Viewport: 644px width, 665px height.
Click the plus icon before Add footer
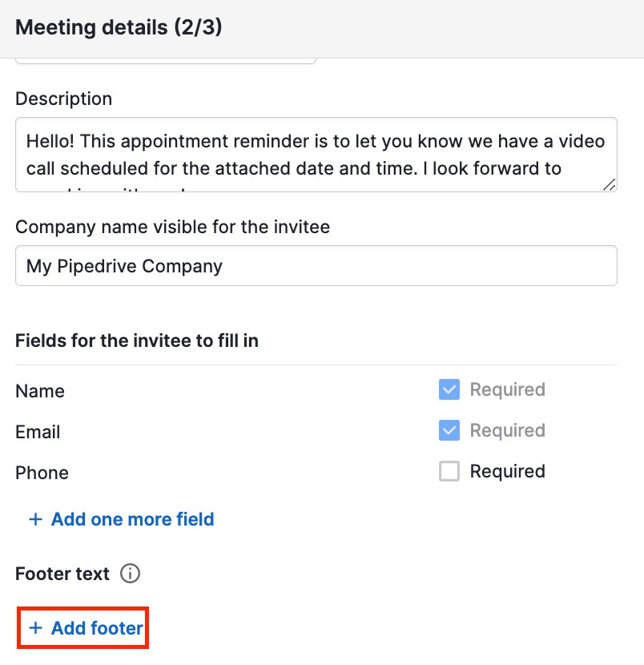click(x=35, y=628)
